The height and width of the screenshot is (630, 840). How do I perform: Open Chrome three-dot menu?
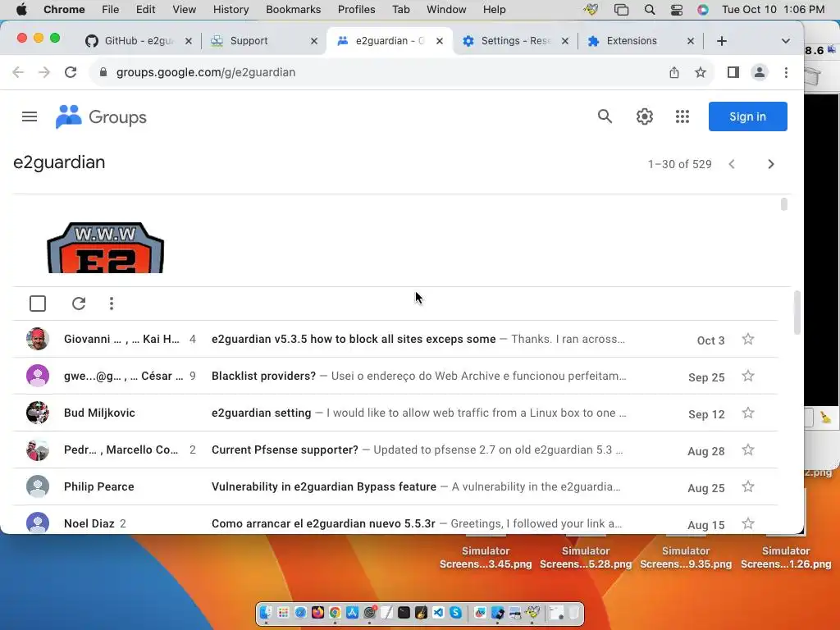tap(786, 72)
